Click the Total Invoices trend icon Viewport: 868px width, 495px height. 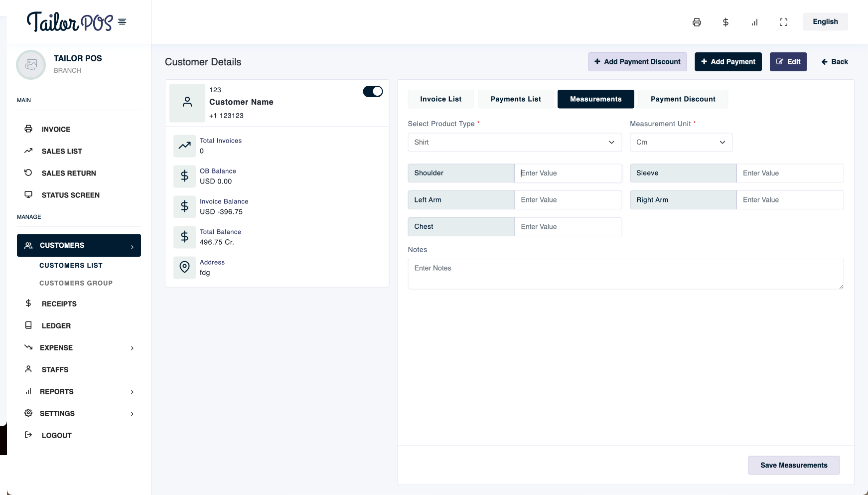pos(184,146)
